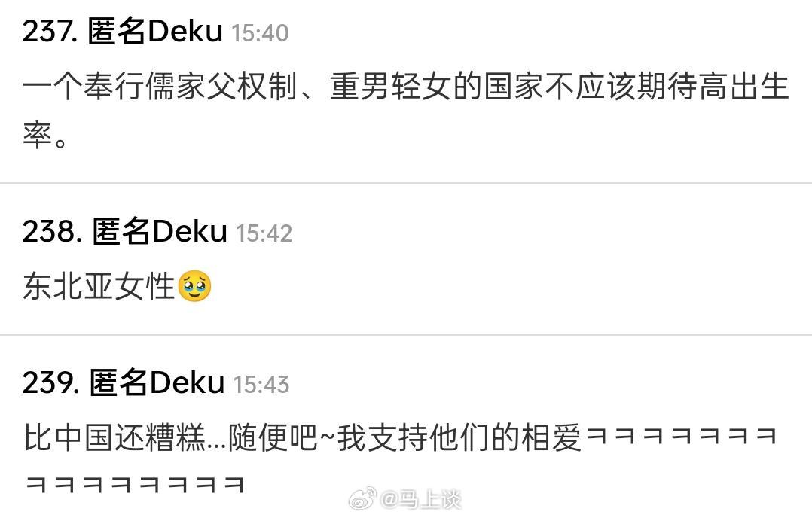The image size is (812, 518).
Task: Click comment text starting 一个奉行儒家父权制
Action: pyautogui.click(x=405, y=111)
